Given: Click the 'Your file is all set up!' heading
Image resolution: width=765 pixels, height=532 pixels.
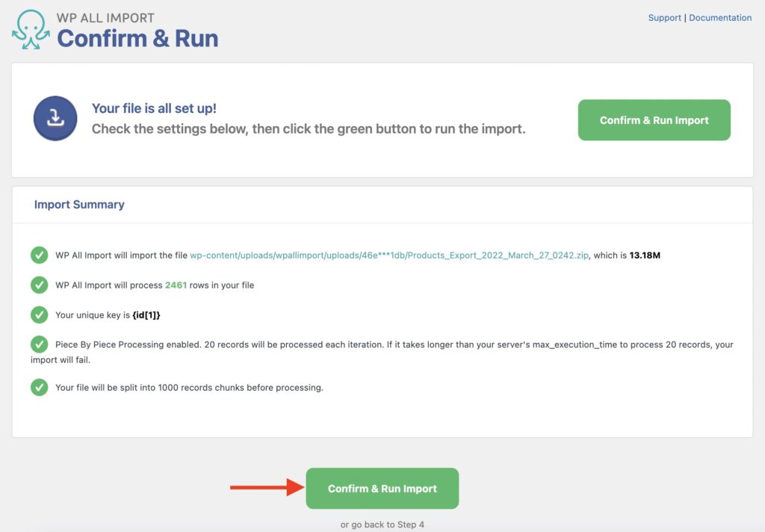Looking at the screenshot, I should click(x=157, y=108).
